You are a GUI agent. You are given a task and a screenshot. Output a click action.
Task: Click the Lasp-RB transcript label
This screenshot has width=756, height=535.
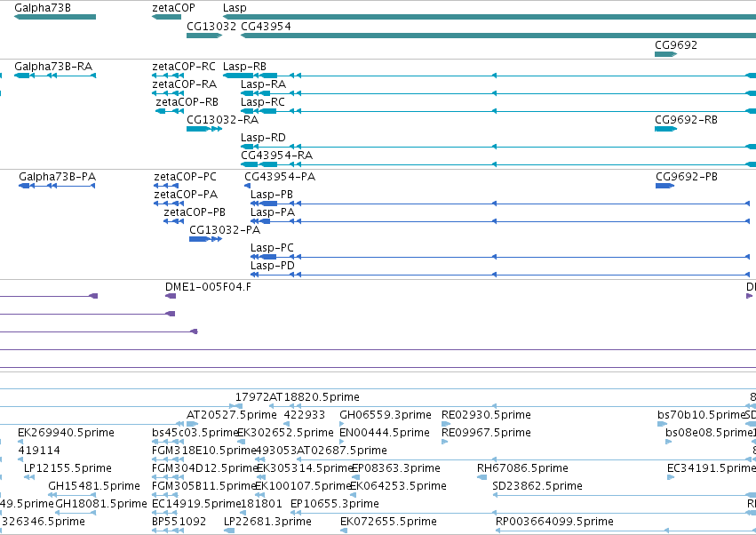pos(244,67)
